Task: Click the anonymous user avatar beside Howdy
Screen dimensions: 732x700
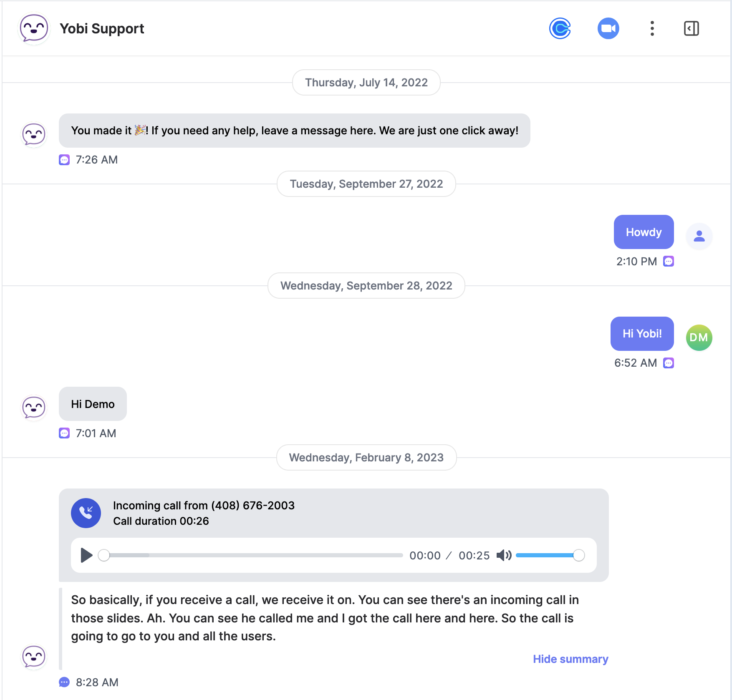Action: click(699, 236)
